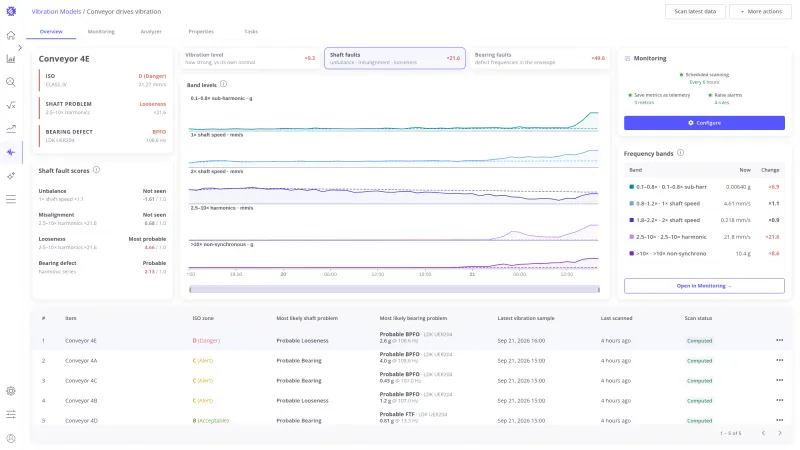The width and height of the screenshot is (800, 450).
Task: Open the More actions dropdown
Action: (760, 11)
